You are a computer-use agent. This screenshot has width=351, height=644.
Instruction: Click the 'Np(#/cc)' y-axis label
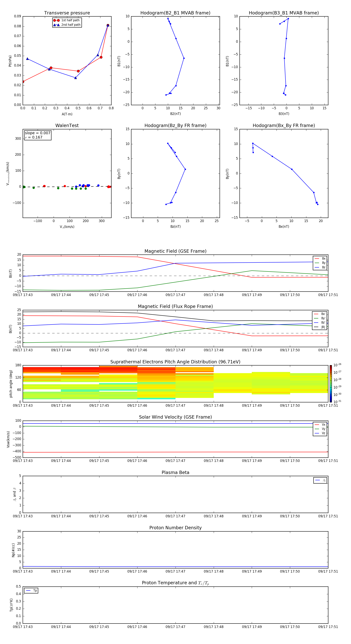point(13,550)
